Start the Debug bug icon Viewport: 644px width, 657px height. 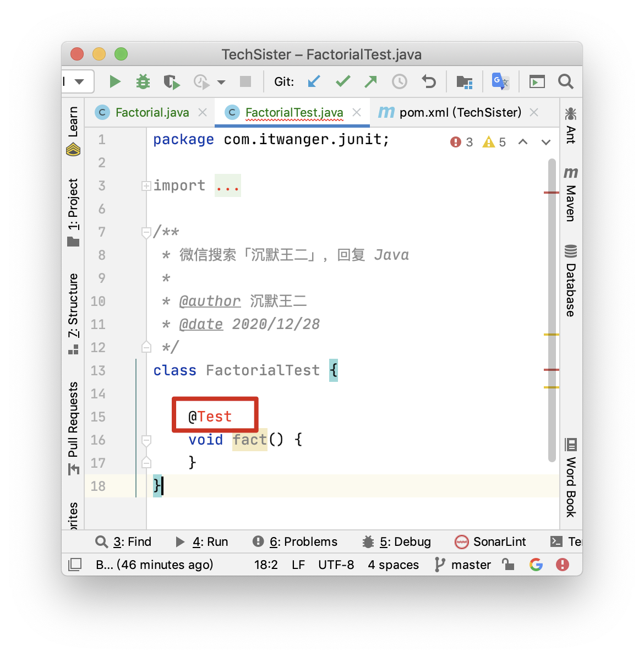point(143,82)
